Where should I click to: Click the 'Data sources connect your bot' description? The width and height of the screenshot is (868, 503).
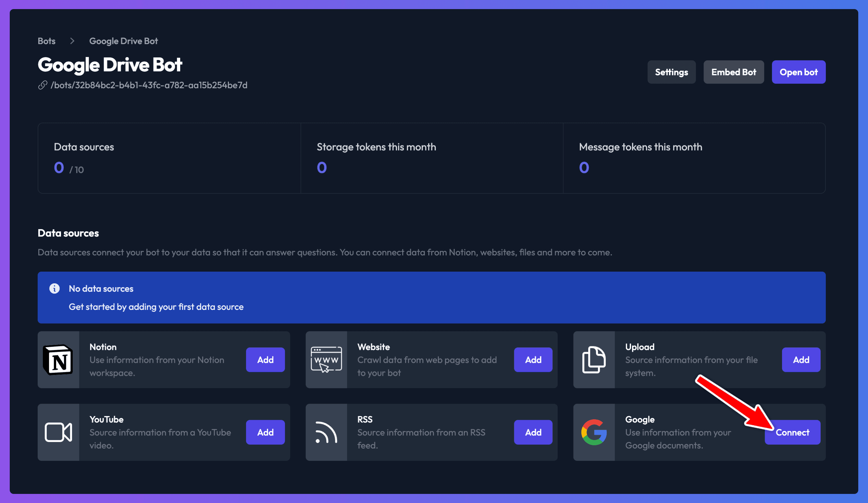coord(325,252)
